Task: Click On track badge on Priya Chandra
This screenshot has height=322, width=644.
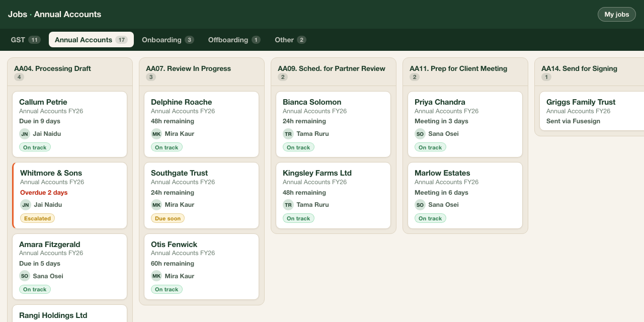Action: [x=430, y=147]
